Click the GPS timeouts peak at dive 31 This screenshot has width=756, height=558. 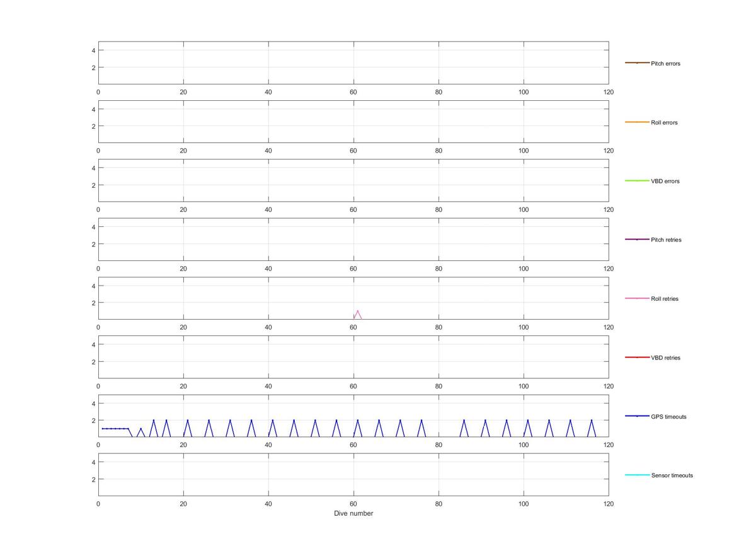[x=230, y=421]
